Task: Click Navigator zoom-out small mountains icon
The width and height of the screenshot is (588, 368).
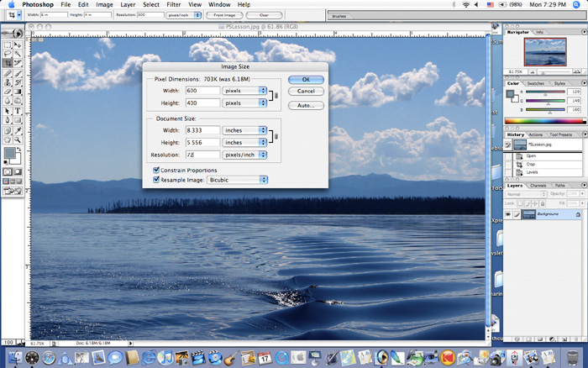Action: coord(532,71)
